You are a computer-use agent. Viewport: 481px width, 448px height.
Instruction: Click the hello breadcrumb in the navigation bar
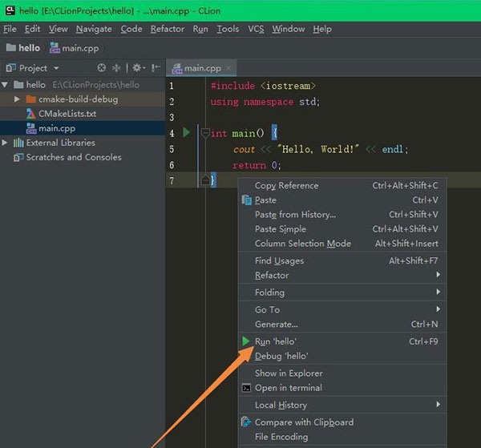(29, 48)
